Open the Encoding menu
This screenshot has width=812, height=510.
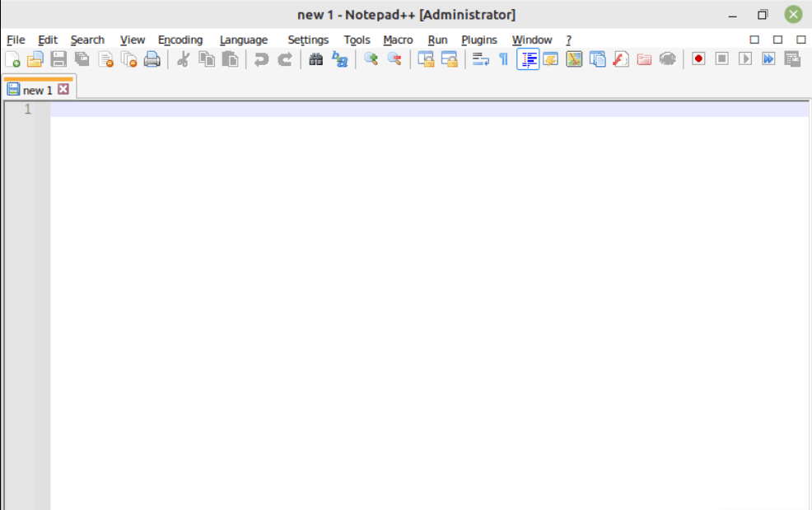click(x=180, y=40)
